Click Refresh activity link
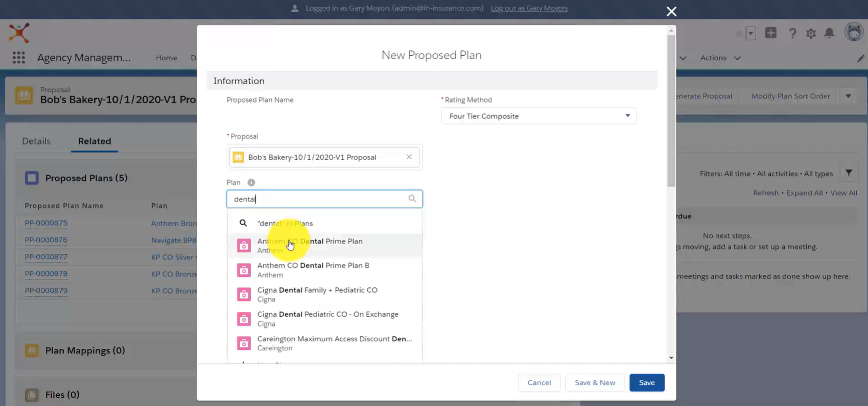This screenshot has width=868, height=406. click(765, 193)
